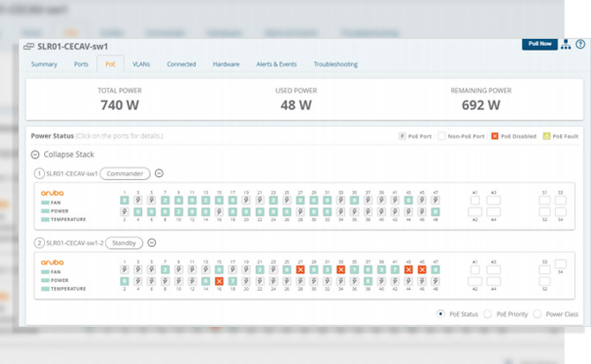Collapse the Commander switch SLR01-CECAV-sw1
The width and height of the screenshot is (591, 364).
pyautogui.click(x=160, y=174)
